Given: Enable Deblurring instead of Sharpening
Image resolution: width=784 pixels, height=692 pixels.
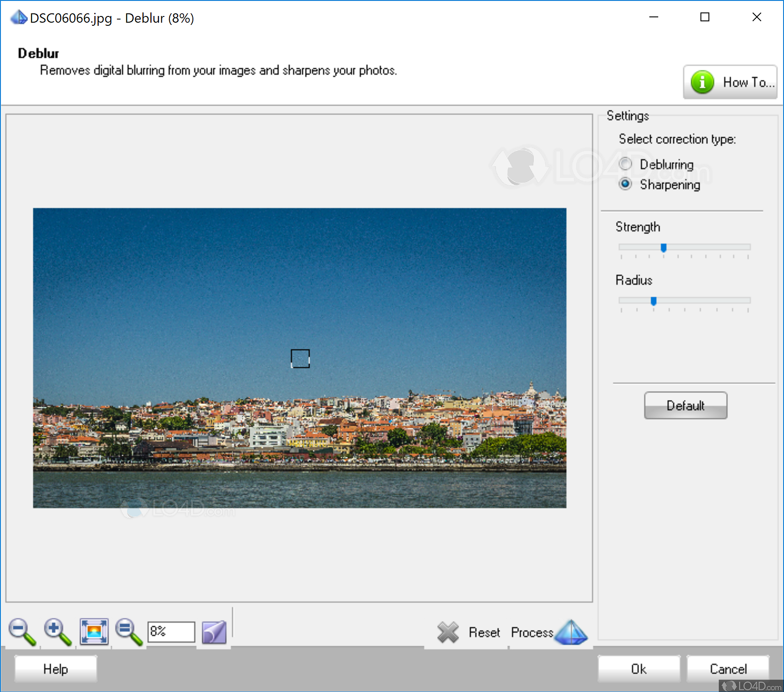Looking at the screenshot, I should 625,164.
